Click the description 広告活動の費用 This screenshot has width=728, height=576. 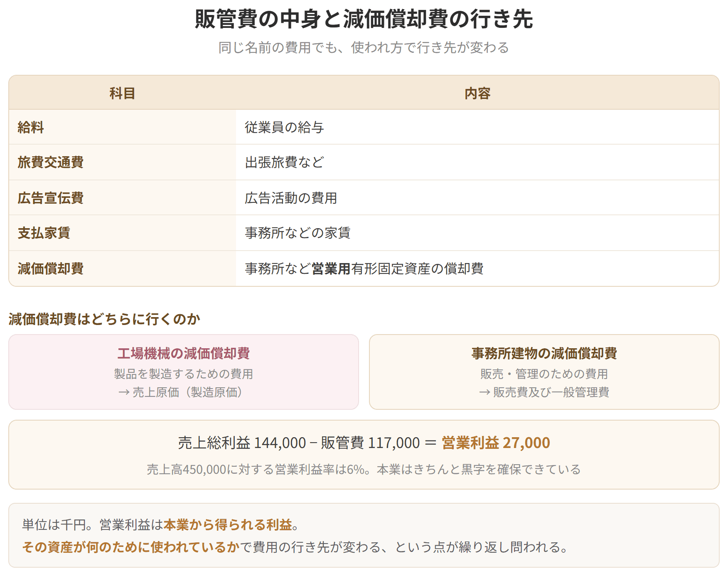[x=291, y=198]
